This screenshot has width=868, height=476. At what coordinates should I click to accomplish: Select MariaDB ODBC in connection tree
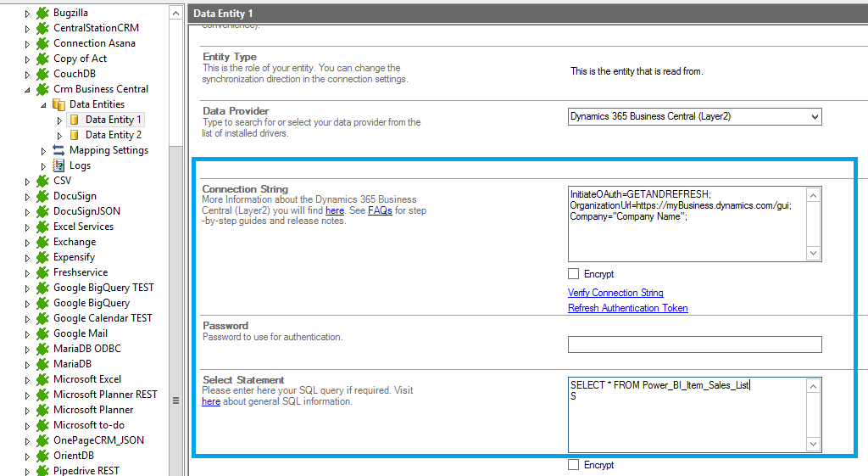(x=86, y=349)
